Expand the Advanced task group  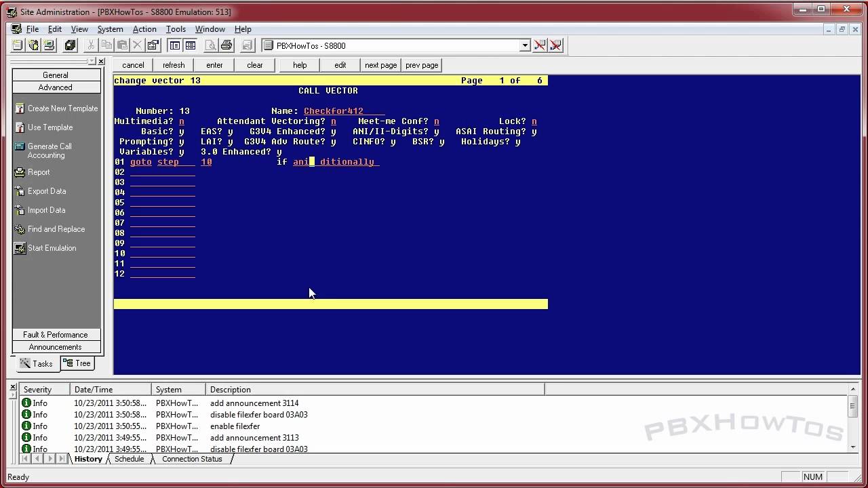tap(56, 87)
